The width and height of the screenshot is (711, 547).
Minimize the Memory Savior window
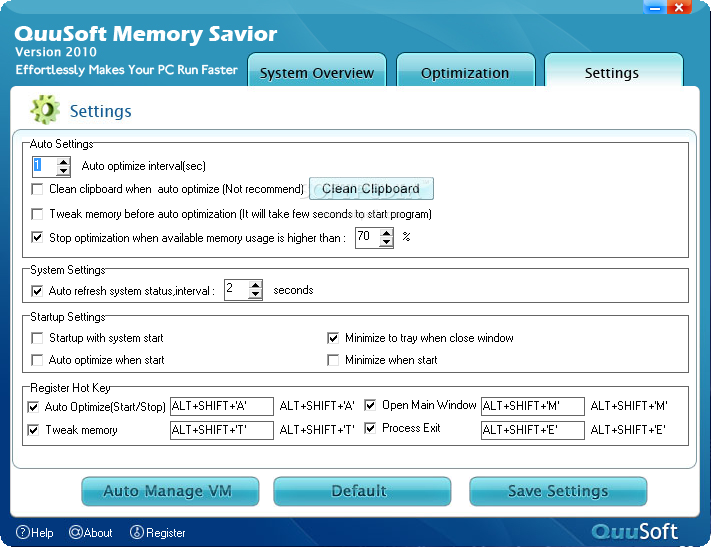[x=654, y=7]
